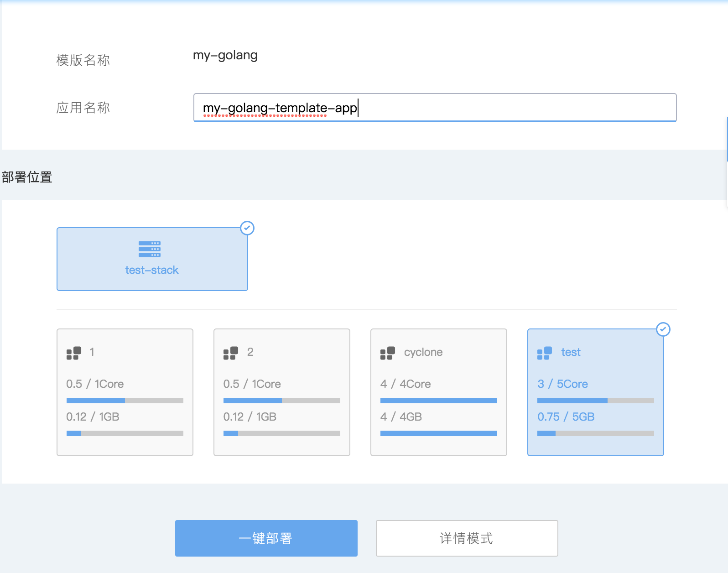Click the test-stack server icon
728x573 pixels.
click(x=149, y=249)
